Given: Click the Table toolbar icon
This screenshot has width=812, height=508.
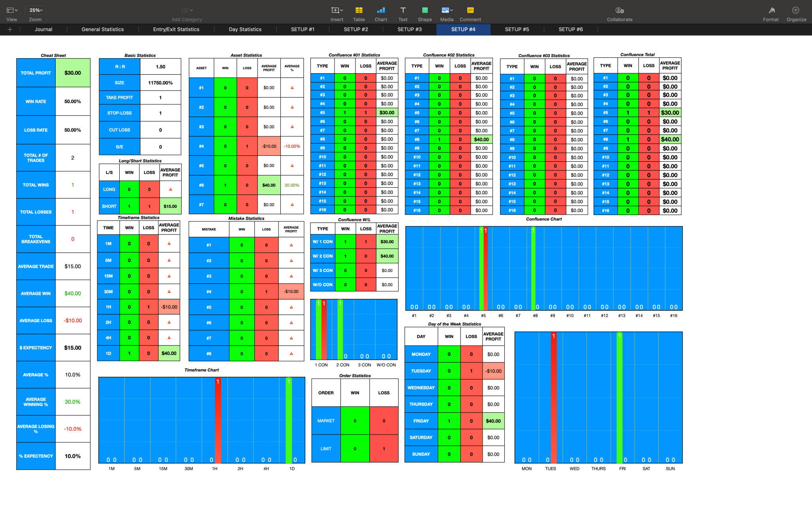Looking at the screenshot, I should tap(359, 10).
